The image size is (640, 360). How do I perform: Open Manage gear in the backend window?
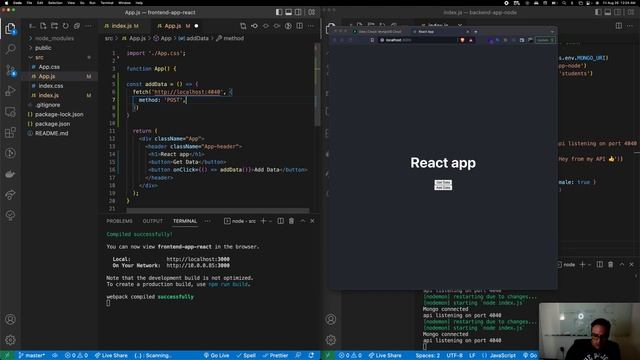coord(331,340)
